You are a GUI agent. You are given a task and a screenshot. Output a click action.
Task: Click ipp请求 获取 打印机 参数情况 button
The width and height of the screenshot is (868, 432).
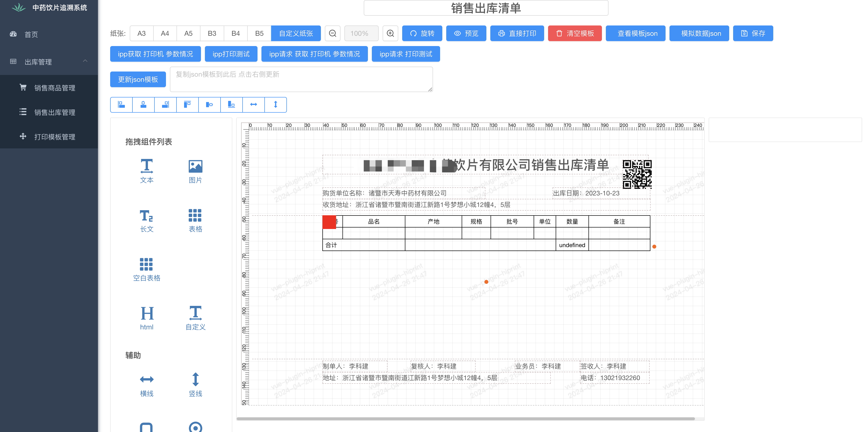(x=314, y=54)
